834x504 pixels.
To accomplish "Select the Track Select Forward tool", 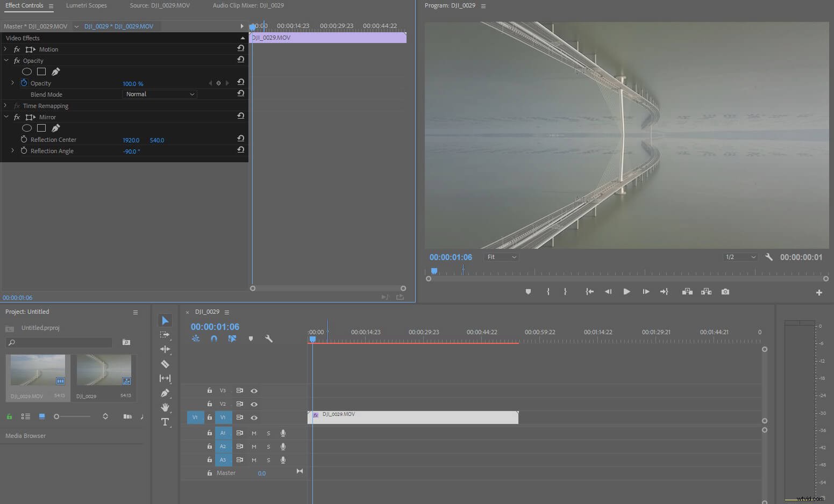I will [x=165, y=334].
